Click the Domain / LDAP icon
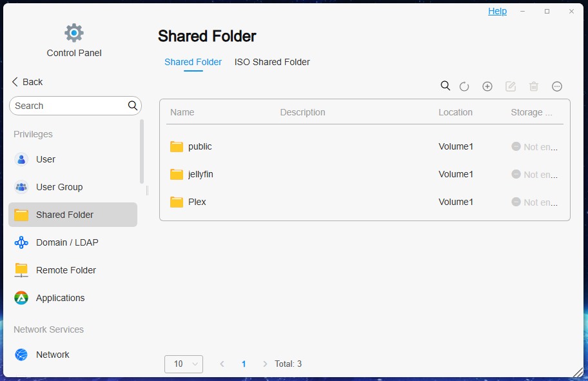 21,242
